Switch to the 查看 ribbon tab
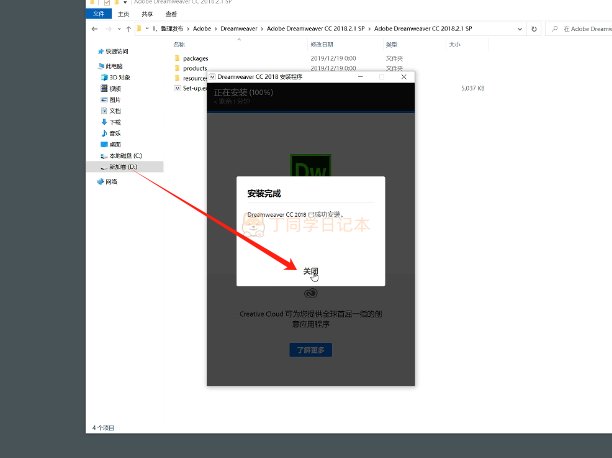The width and height of the screenshot is (612, 458). point(171,14)
